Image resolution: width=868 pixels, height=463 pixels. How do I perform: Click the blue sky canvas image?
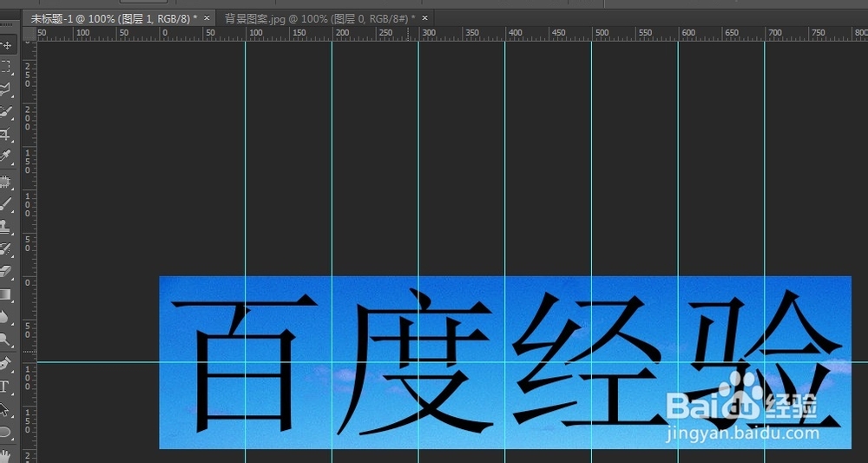[505, 362]
